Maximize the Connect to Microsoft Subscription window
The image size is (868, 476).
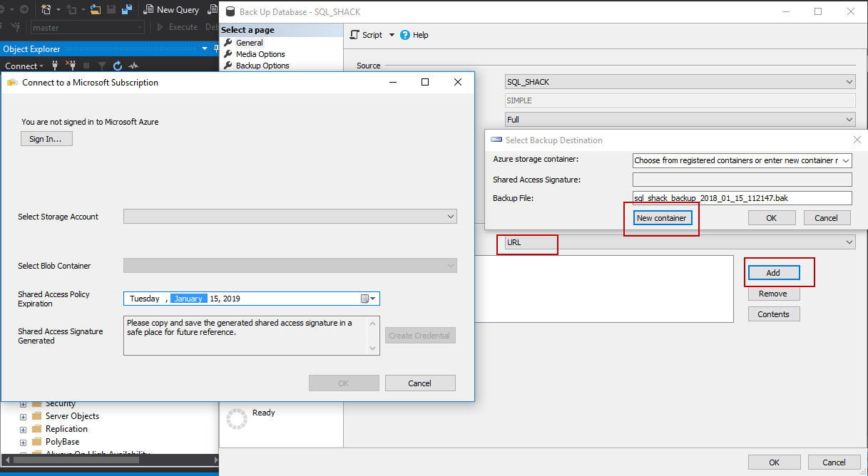[425, 82]
